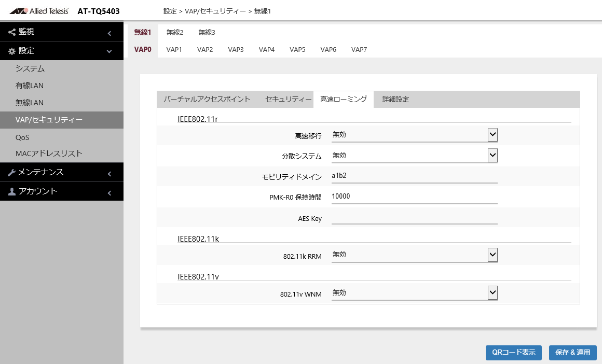This screenshot has height=364, width=602.
Task: Click the breadcrumb 設定 > VAP/セキュリティー > 無線1
Action: (x=217, y=11)
